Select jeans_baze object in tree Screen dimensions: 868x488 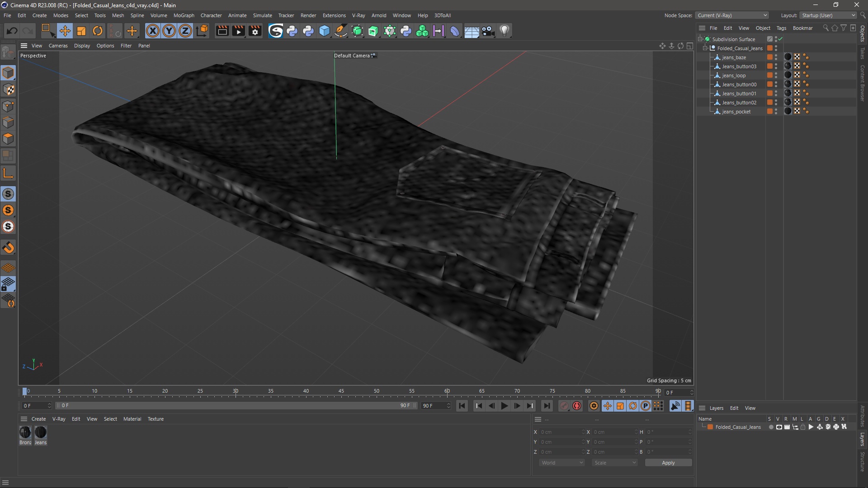[734, 57]
